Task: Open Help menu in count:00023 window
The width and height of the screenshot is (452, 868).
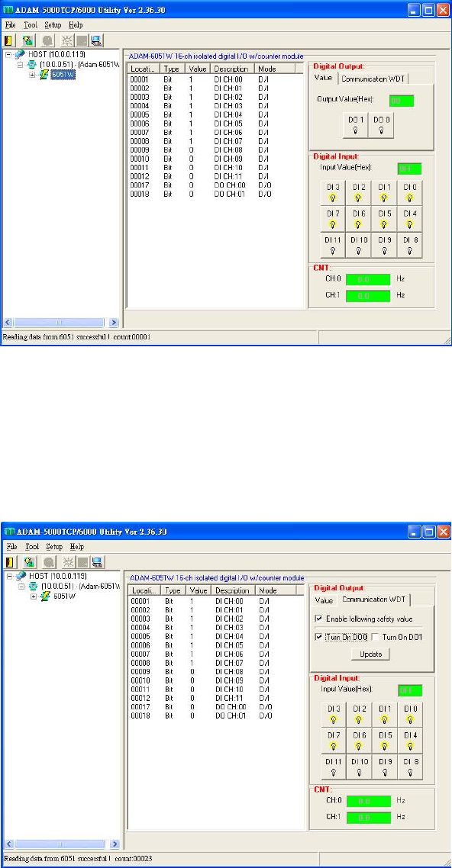Action: (x=77, y=546)
